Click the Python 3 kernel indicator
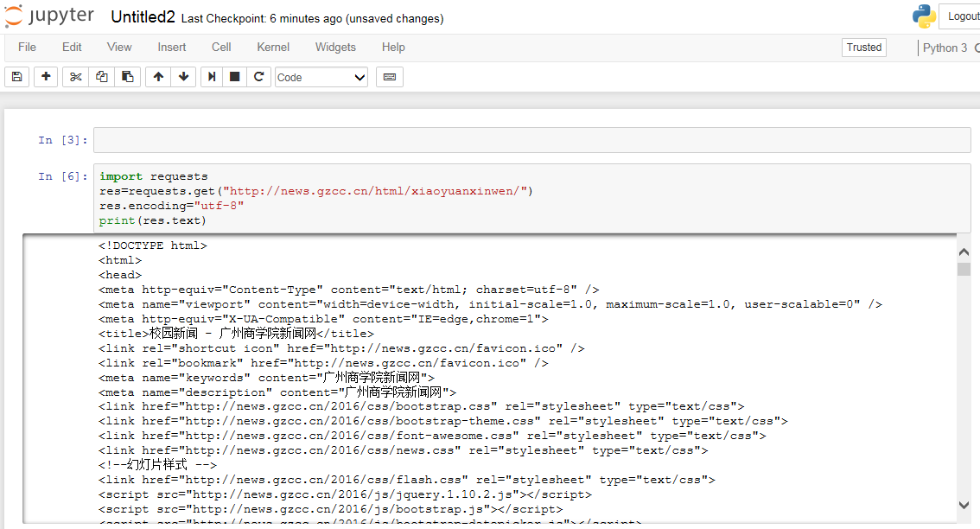980x529 pixels. pyautogui.click(x=945, y=48)
